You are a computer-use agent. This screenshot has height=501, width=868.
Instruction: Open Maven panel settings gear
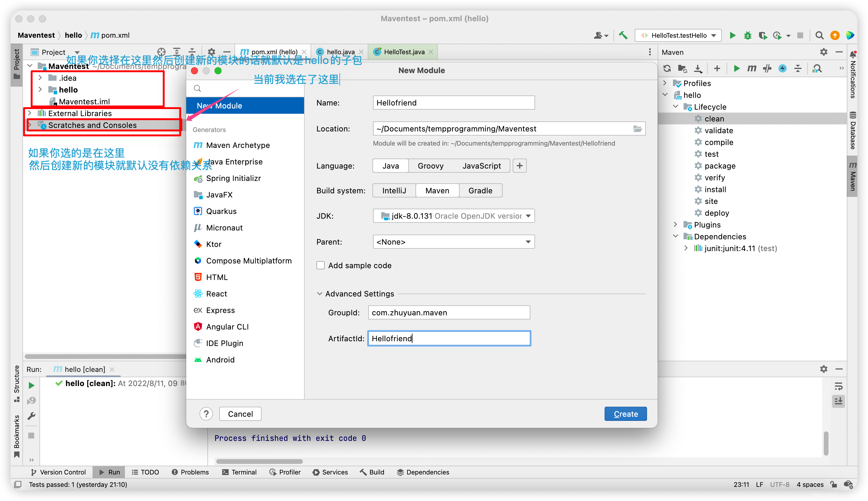(823, 52)
